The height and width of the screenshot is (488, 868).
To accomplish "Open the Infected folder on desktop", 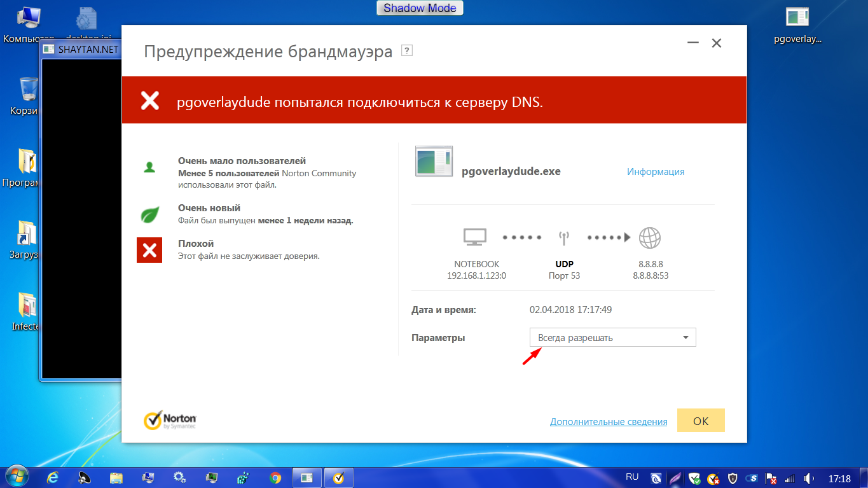I will [27, 312].
